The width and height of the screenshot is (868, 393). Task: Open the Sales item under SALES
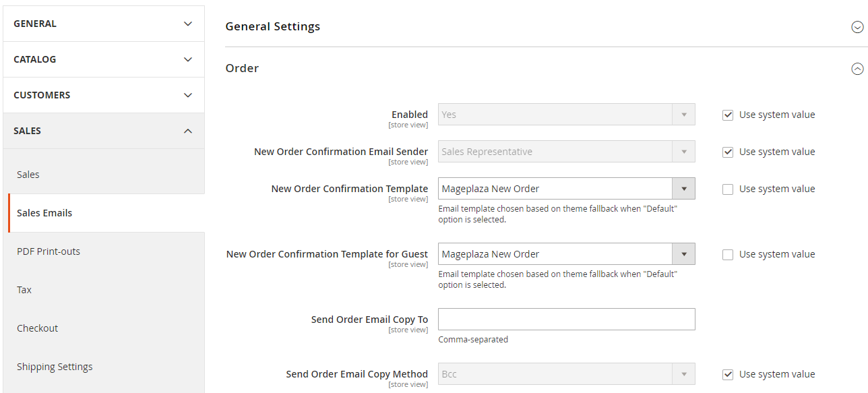coord(28,175)
